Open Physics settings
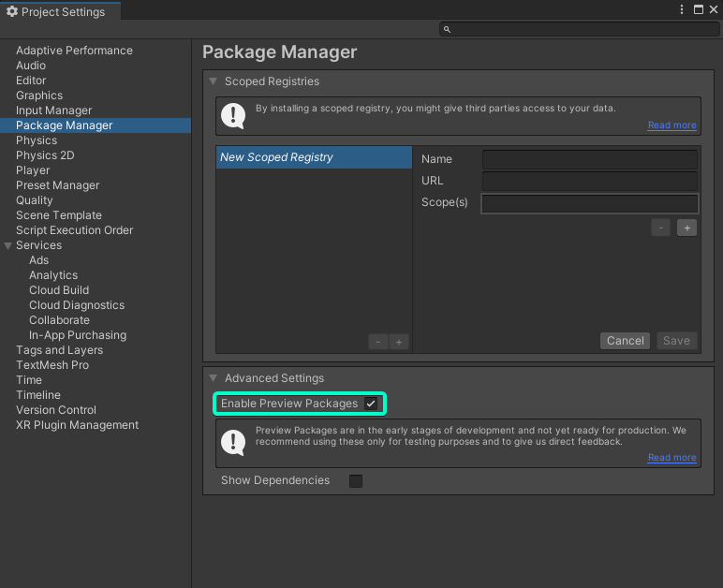The height and width of the screenshot is (588, 723). click(37, 140)
